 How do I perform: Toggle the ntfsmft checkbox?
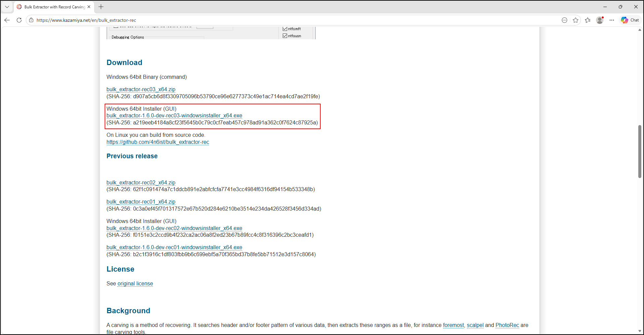(285, 29)
